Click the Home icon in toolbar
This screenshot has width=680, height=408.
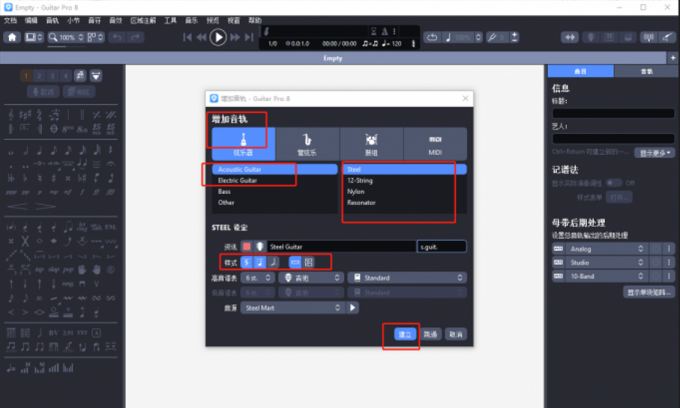[x=12, y=37]
